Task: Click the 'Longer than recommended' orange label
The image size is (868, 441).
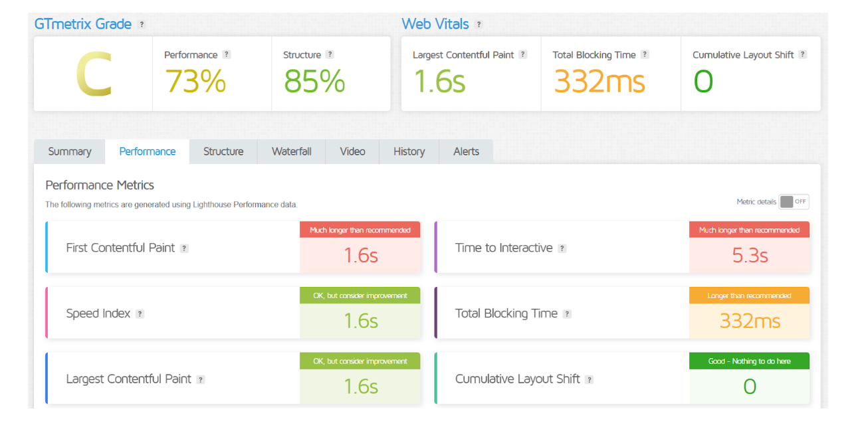Action: [x=750, y=296]
